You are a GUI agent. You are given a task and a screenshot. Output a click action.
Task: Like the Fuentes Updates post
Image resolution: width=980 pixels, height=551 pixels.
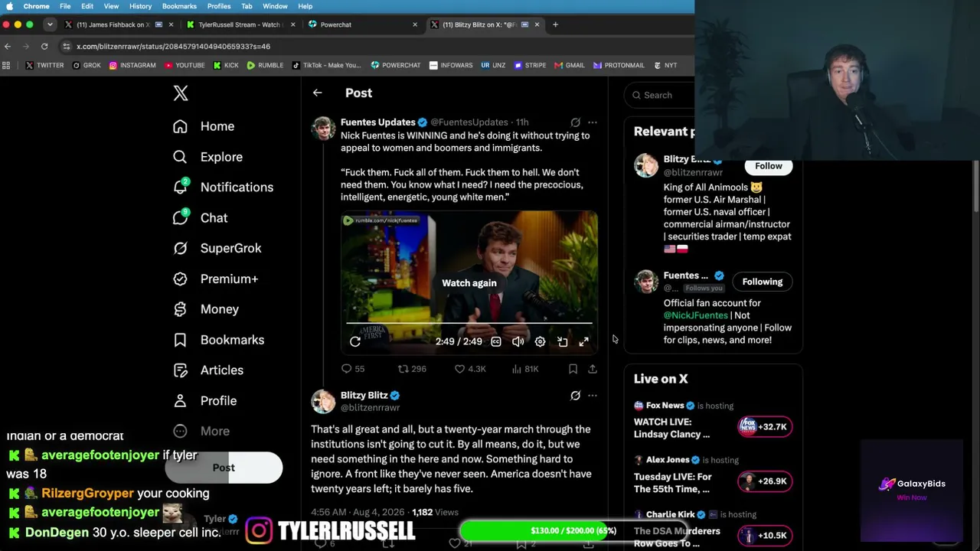pos(470,369)
